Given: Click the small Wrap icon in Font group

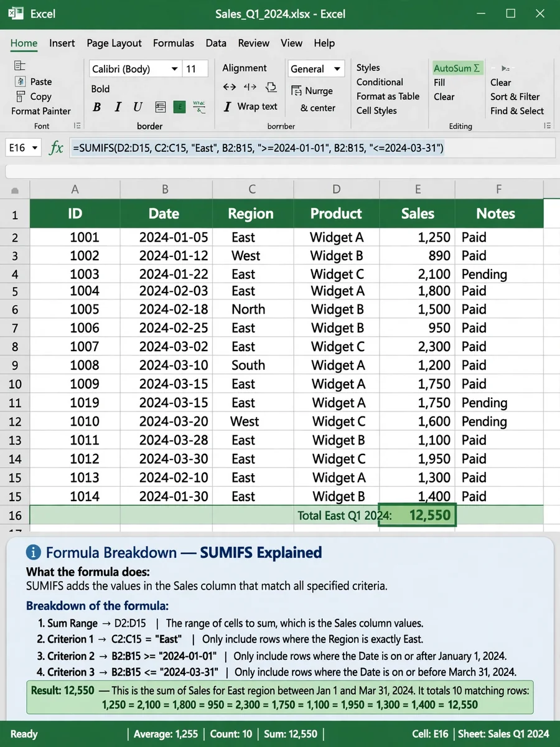Looking at the screenshot, I should 199,106.
